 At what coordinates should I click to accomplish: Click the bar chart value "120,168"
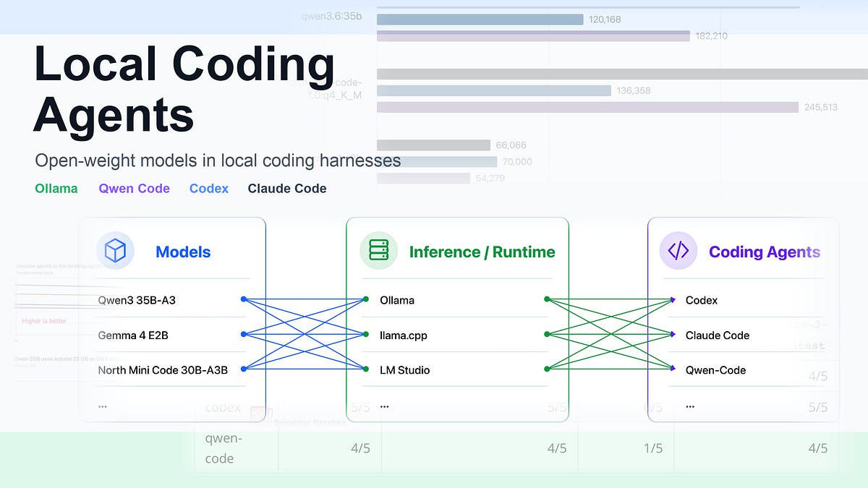[x=605, y=20]
